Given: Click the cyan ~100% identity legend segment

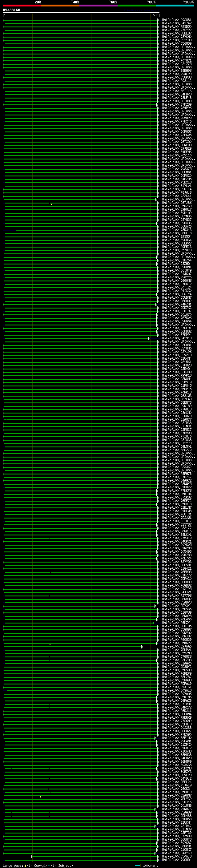Looking at the screenshot, I should click(x=175, y=6).
